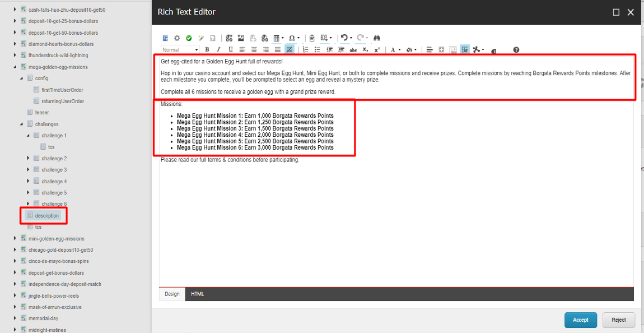Screen dimensions: 644x333
Task: Open the insert media image icon
Action: click(x=241, y=38)
